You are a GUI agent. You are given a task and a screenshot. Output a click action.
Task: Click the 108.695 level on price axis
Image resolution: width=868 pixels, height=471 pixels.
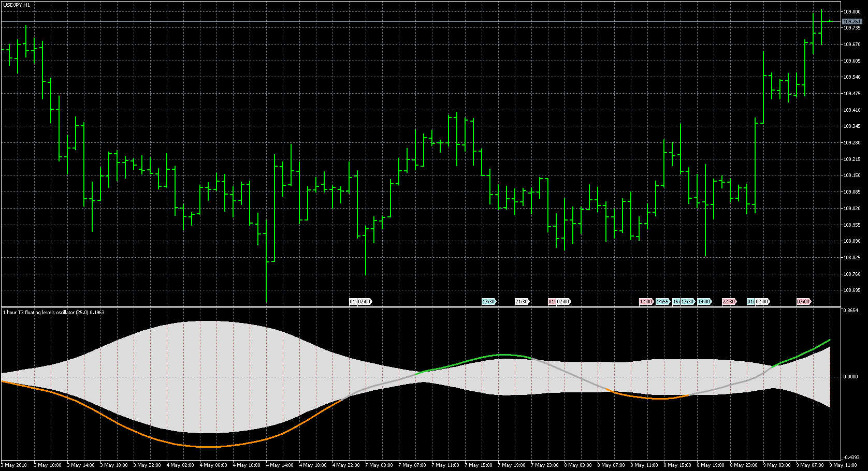[x=852, y=290]
